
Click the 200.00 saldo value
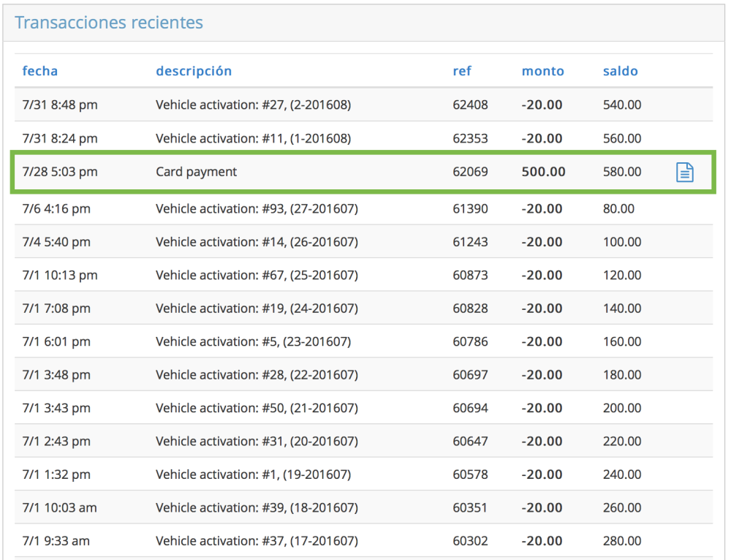click(x=621, y=409)
